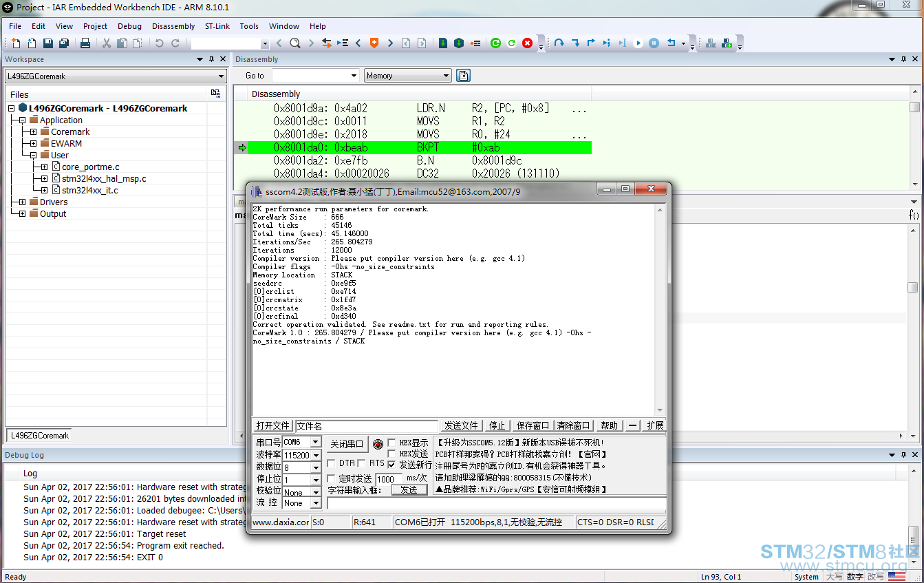The height and width of the screenshot is (583, 924).
Task: Click the Toggle Breakpoint toolbar icon
Action: tap(475, 43)
